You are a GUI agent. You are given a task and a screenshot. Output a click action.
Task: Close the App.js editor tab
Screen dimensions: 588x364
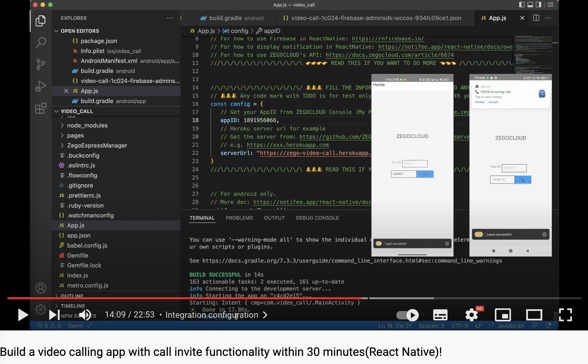[x=522, y=18]
